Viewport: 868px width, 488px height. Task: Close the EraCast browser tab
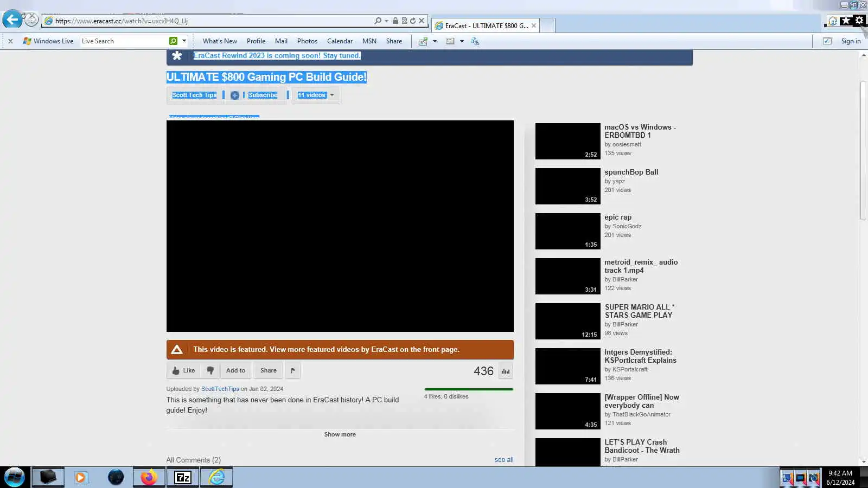coord(534,25)
